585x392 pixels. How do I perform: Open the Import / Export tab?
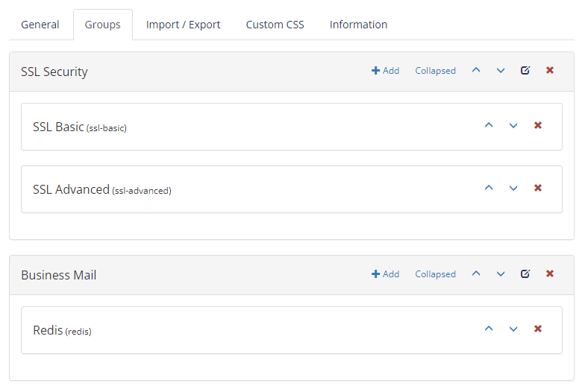[184, 25]
